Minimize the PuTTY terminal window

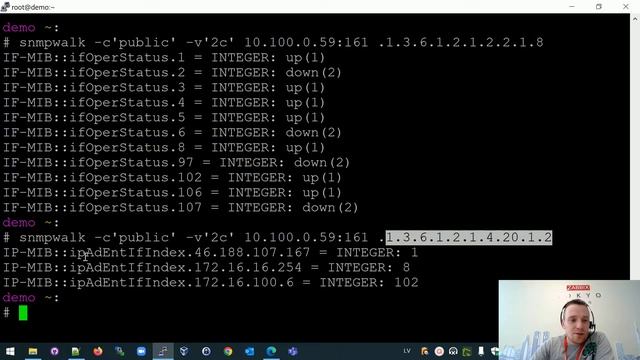[x=572, y=7]
